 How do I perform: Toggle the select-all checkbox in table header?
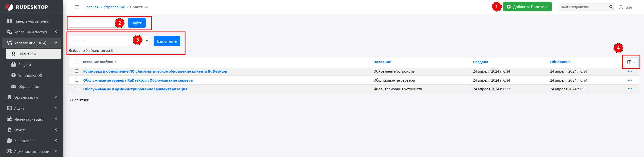pos(77,62)
